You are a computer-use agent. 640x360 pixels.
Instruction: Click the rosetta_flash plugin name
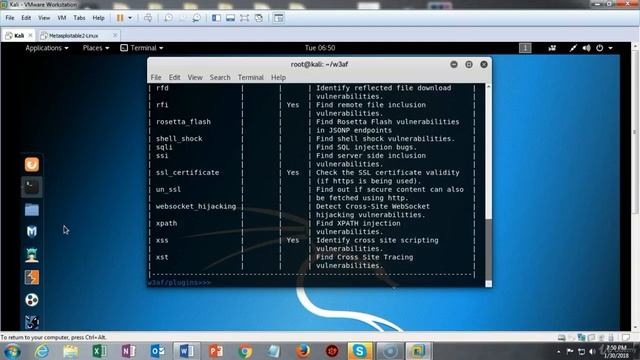(x=183, y=122)
